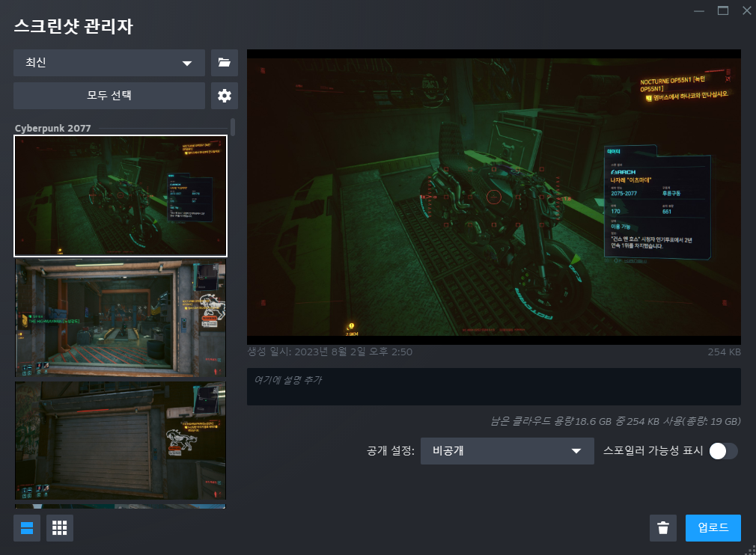The width and height of the screenshot is (756, 555).
Task: Open the 비공개 visibility dropdown
Action: [x=507, y=451]
